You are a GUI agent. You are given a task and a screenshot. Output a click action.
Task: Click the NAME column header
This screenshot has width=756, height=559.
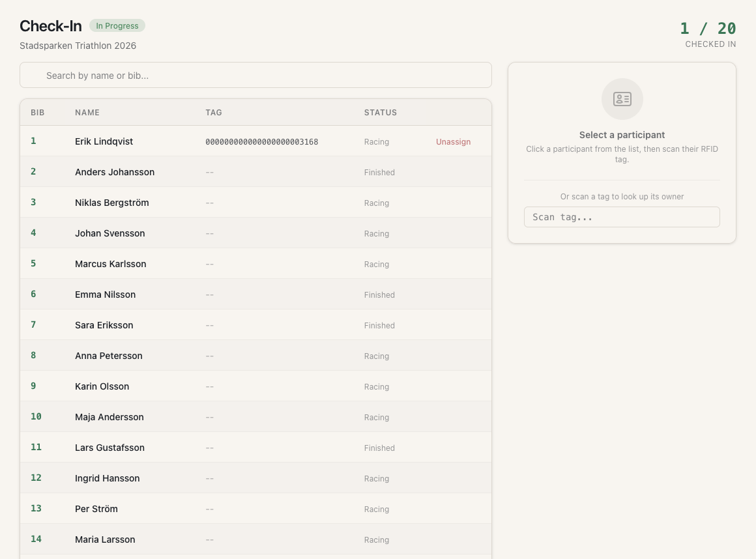pos(87,112)
